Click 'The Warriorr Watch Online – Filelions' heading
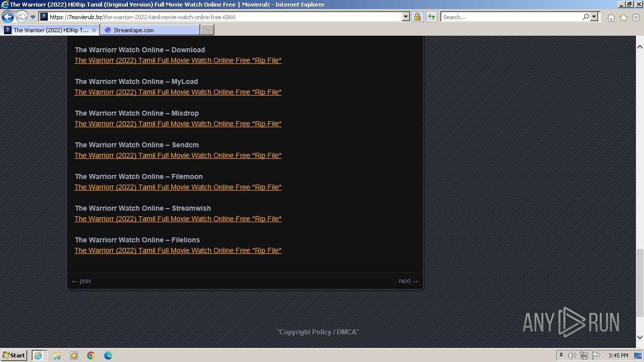Screen dimensions: 644x362 137,240
